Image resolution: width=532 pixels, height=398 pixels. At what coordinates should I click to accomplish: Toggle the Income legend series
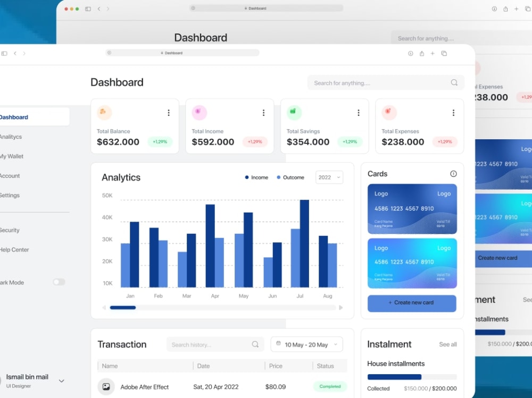point(256,177)
